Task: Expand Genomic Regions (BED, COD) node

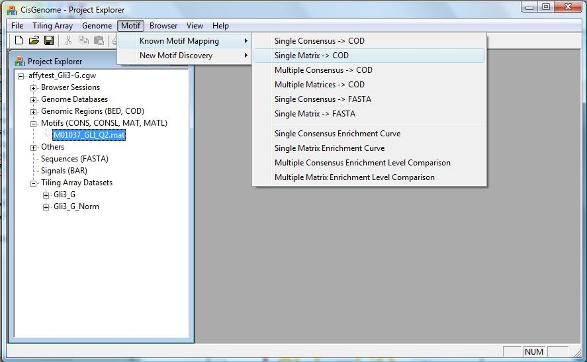Action: coord(33,112)
